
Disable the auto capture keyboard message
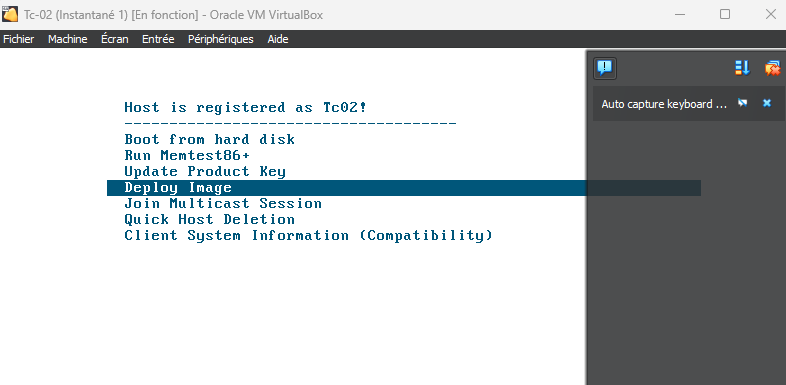click(x=743, y=103)
